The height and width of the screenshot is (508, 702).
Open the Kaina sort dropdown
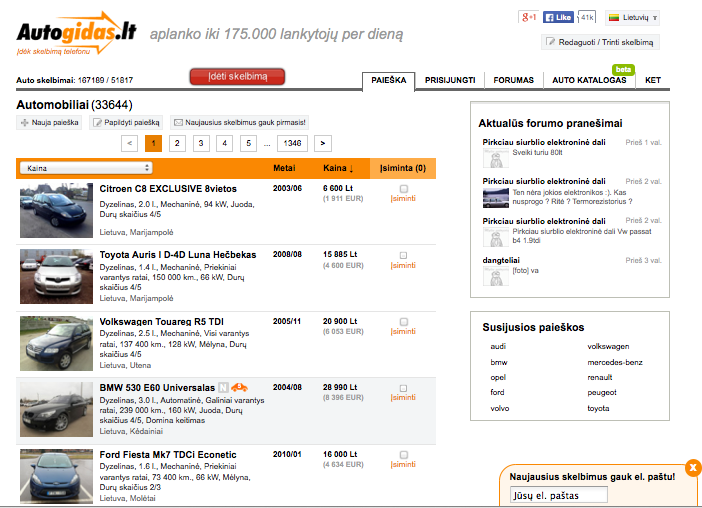coord(86,168)
